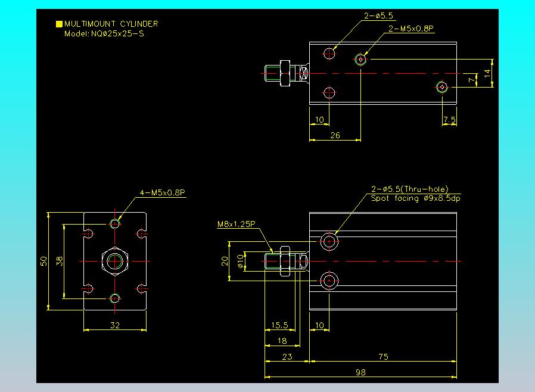The height and width of the screenshot is (392, 535).
Task: Click the 14 vertical dimension value
Action: point(487,73)
